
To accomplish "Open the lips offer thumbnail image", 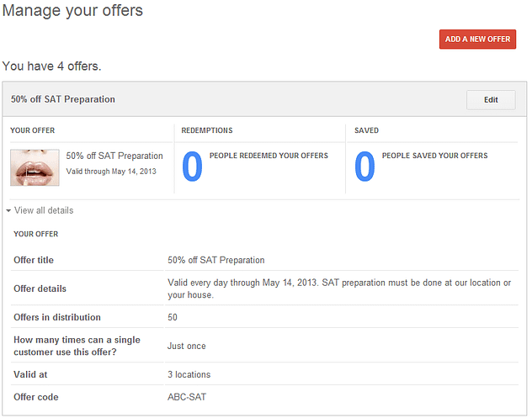I will pyautogui.click(x=35, y=167).
